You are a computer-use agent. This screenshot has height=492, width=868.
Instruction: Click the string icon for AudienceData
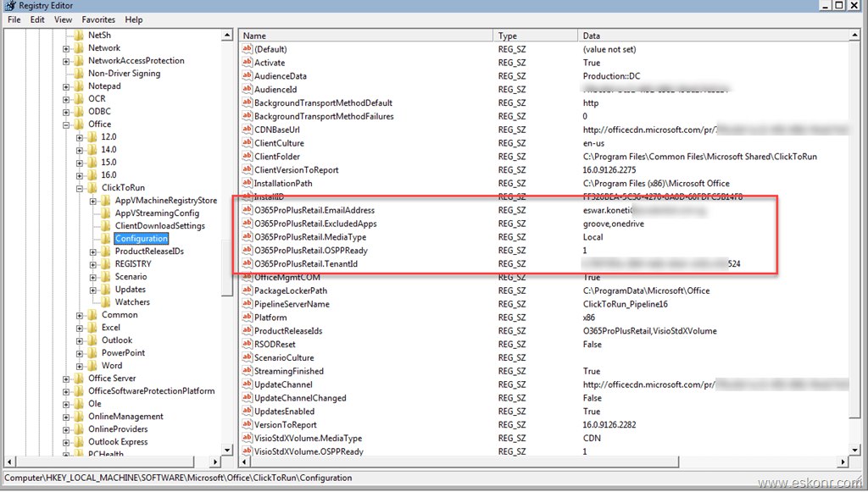[247, 75]
